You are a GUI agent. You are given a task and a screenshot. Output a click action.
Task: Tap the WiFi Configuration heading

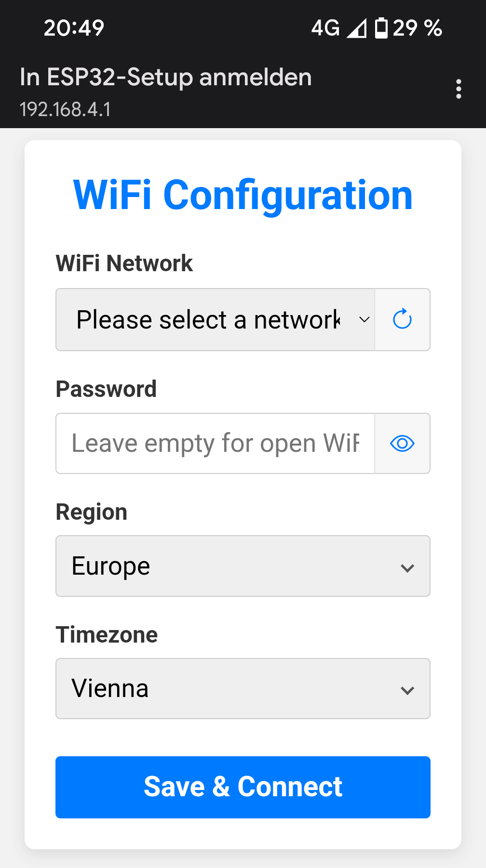click(243, 195)
